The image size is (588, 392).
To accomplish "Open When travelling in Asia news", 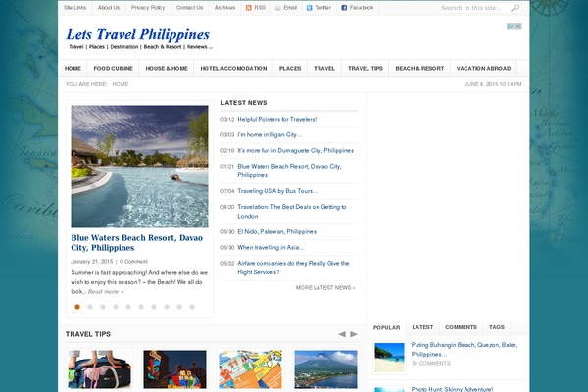I will (270, 248).
